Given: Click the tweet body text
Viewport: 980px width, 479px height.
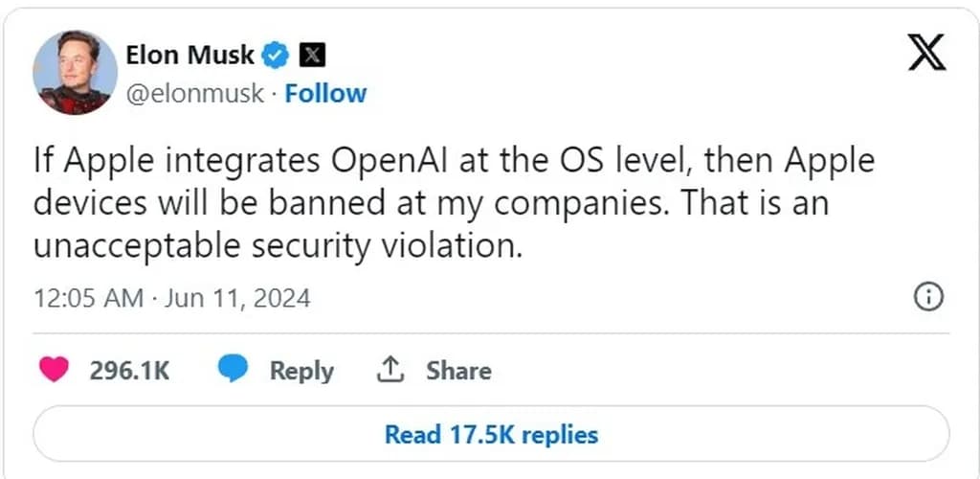Looking at the screenshot, I should click(x=454, y=203).
